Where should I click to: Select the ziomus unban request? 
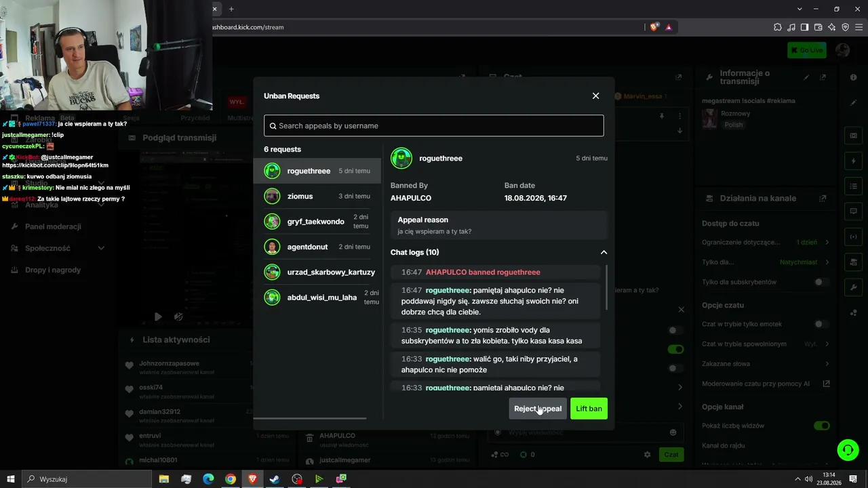[317, 196]
